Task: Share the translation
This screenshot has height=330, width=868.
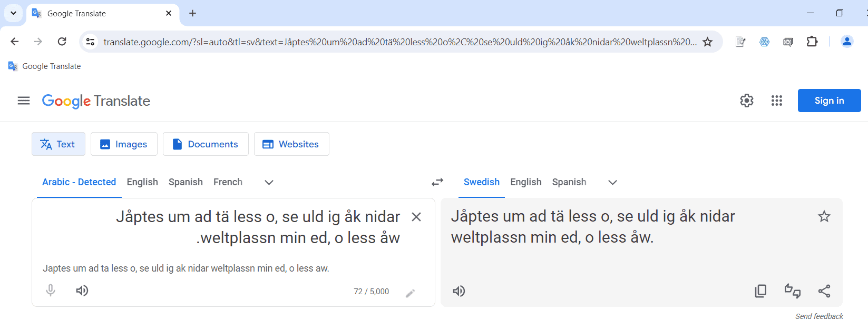Action: [x=824, y=291]
